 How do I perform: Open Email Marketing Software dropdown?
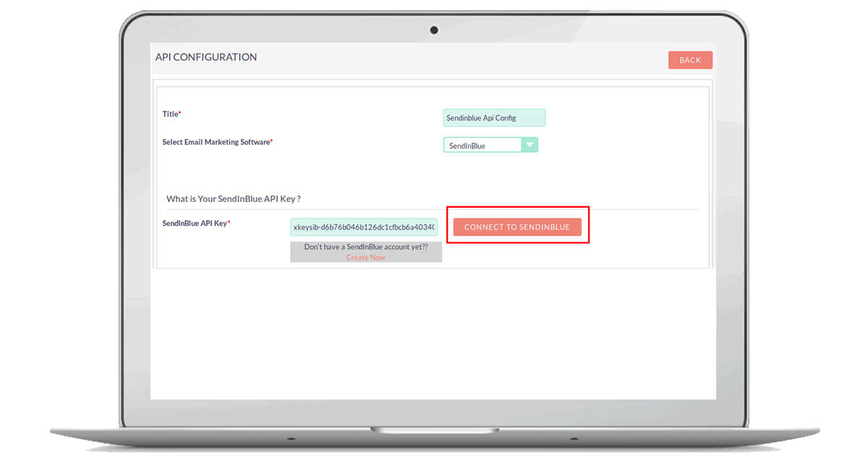pos(491,145)
